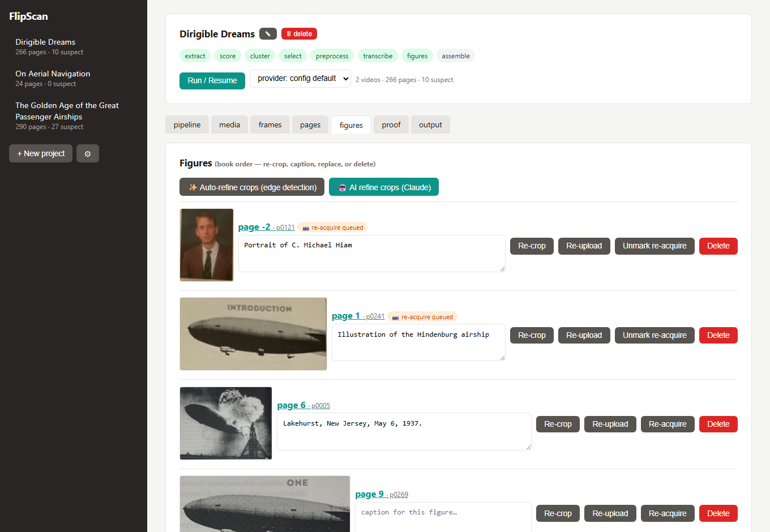Edit the Lakehurst, New Jersey caption field
770x532 pixels.
point(404,431)
